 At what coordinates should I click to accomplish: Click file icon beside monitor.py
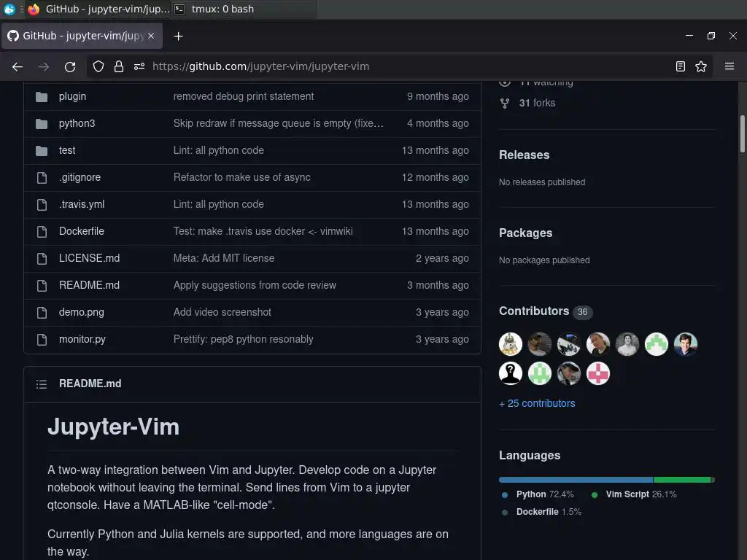click(42, 340)
